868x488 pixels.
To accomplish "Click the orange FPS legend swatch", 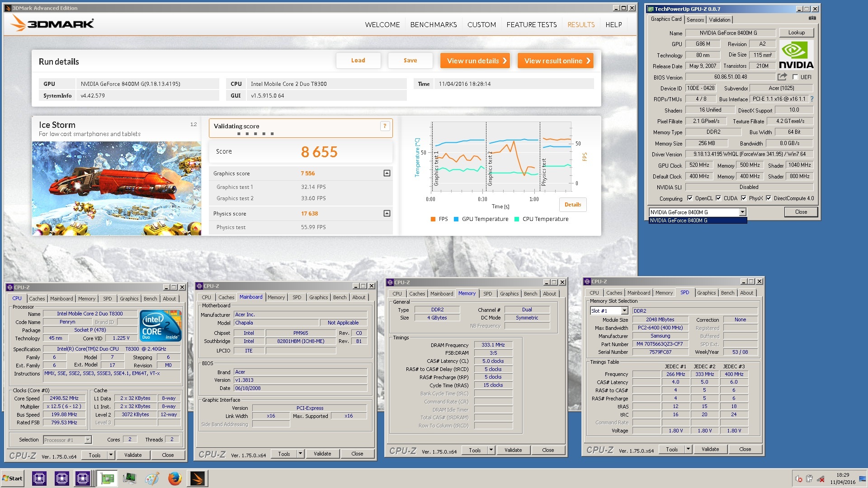I will coord(433,219).
